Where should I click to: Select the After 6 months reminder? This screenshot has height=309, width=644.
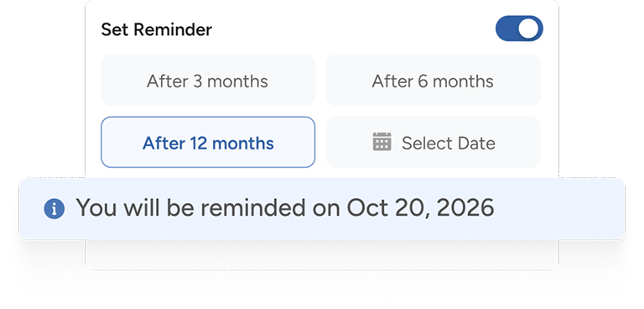(433, 81)
